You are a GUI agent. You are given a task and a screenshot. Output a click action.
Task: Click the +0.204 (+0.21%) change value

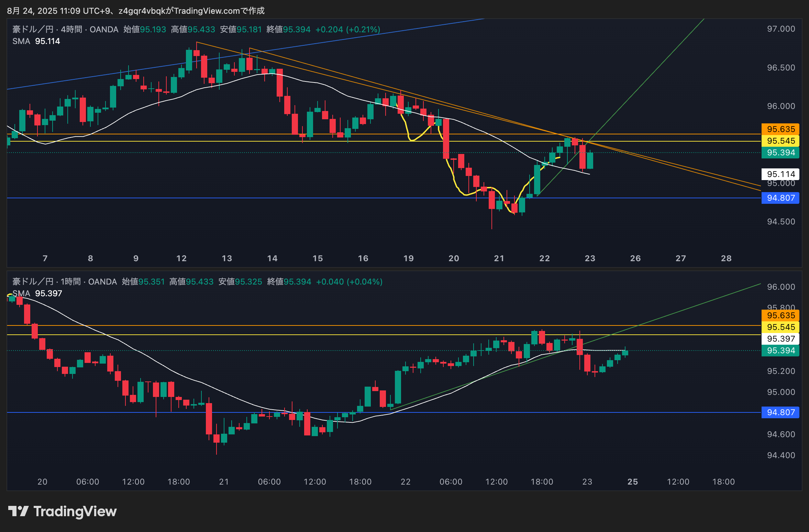click(x=348, y=30)
